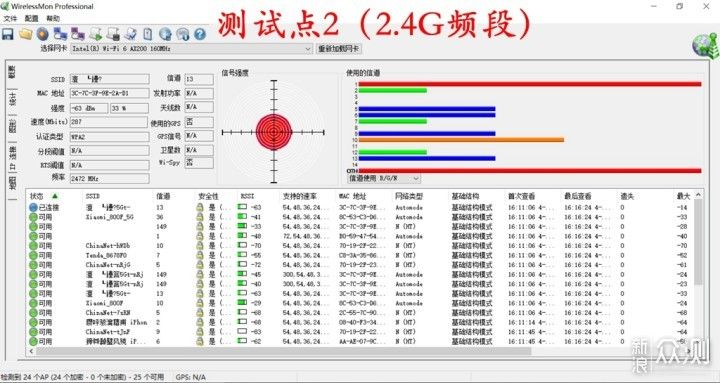Click the channel 10 orange usage bar
720x383 pixels.
(x=461, y=140)
